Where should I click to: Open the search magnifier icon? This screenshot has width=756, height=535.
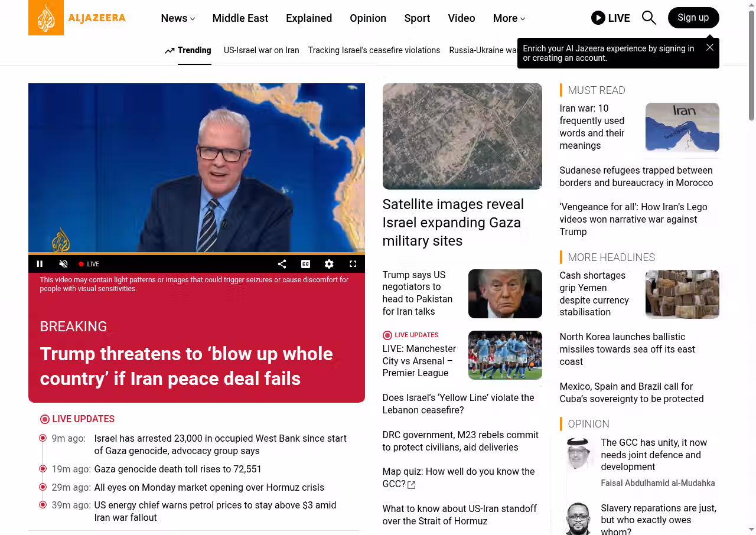click(649, 18)
